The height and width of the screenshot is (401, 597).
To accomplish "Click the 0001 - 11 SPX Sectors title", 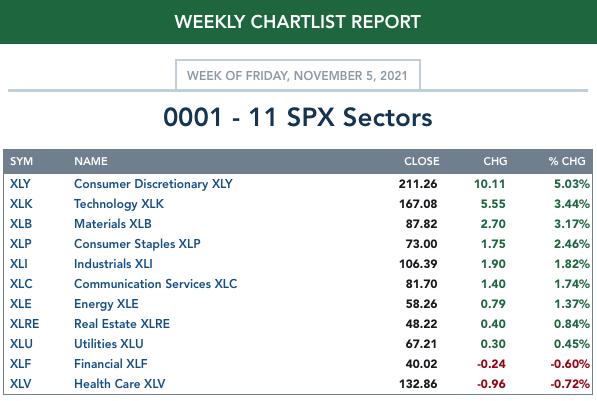I will (x=298, y=117).
